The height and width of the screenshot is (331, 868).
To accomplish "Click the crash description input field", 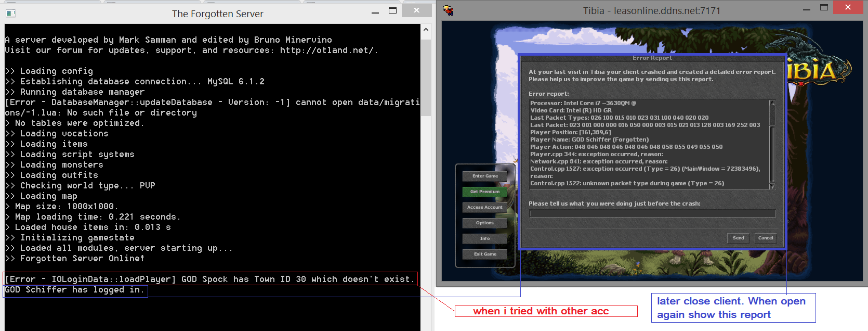I will tap(652, 213).
